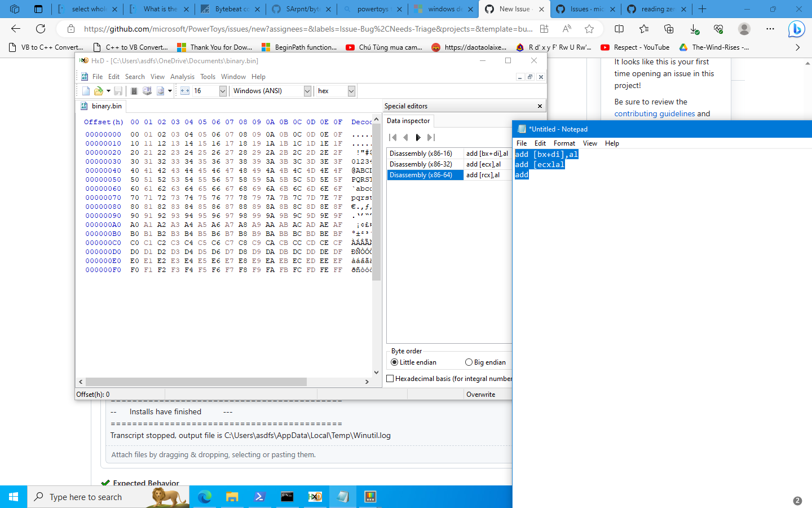The image size is (812, 508).
Task: Switch to the Issues GitHub tab
Action: coord(586,9)
